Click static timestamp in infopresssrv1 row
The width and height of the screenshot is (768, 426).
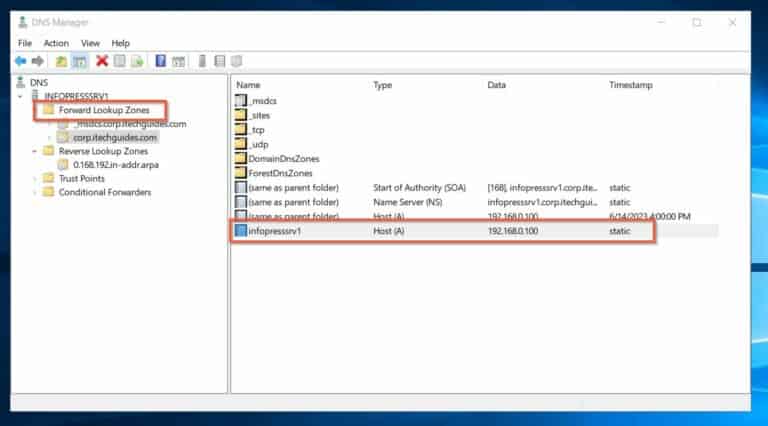pos(620,231)
